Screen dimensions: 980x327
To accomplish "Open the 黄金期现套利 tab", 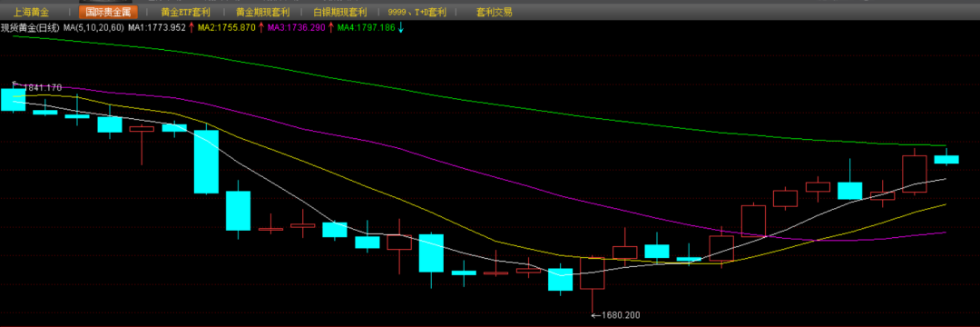I will tap(261, 12).
